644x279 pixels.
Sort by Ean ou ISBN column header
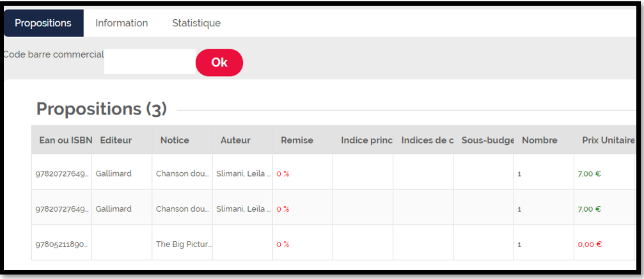click(x=61, y=140)
